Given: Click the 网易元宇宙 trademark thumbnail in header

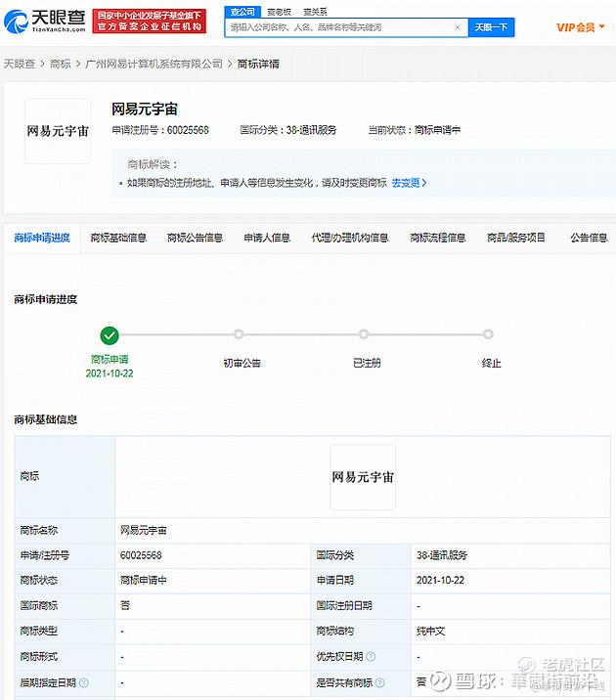Looking at the screenshot, I should click(58, 130).
